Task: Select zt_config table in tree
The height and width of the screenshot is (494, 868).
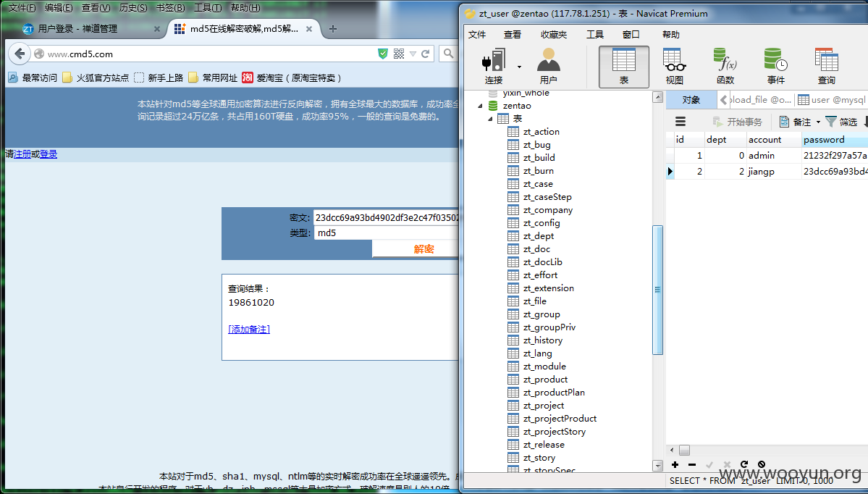Action: [x=542, y=222]
